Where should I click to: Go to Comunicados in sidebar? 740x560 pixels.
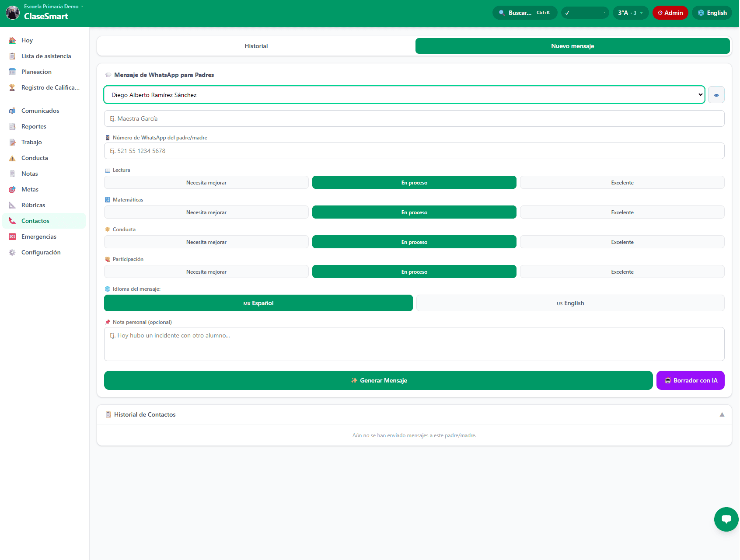tap(44, 111)
